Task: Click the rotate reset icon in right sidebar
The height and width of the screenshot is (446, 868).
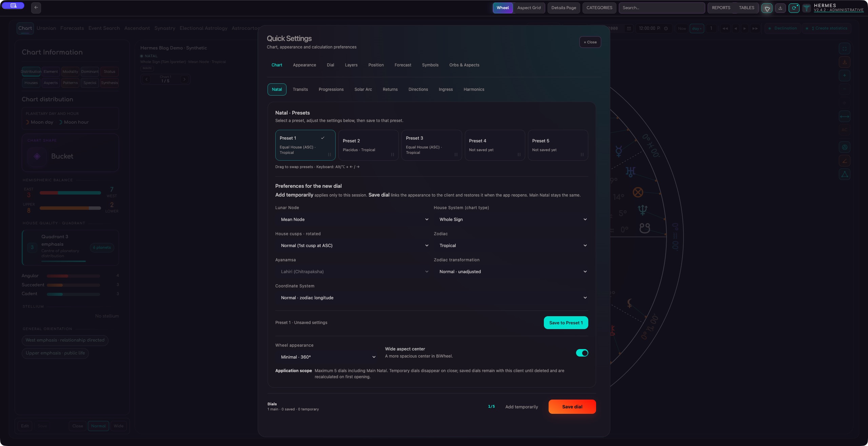Action: 844,103
